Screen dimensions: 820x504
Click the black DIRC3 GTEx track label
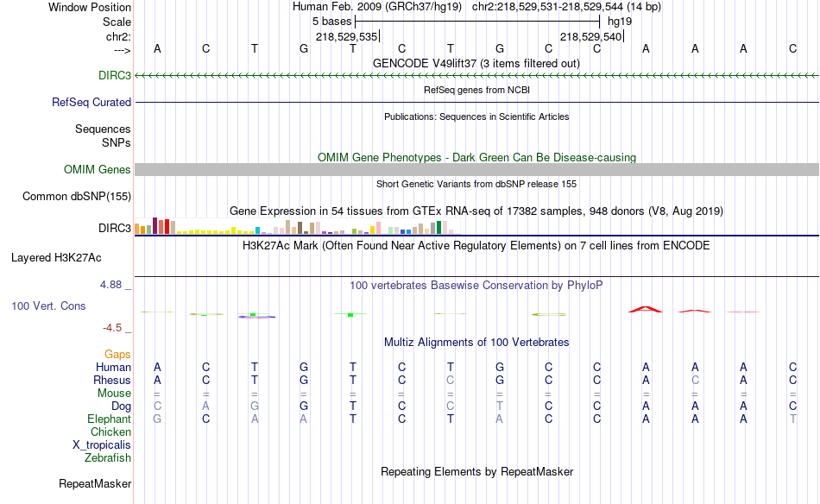pyautogui.click(x=115, y=228)
